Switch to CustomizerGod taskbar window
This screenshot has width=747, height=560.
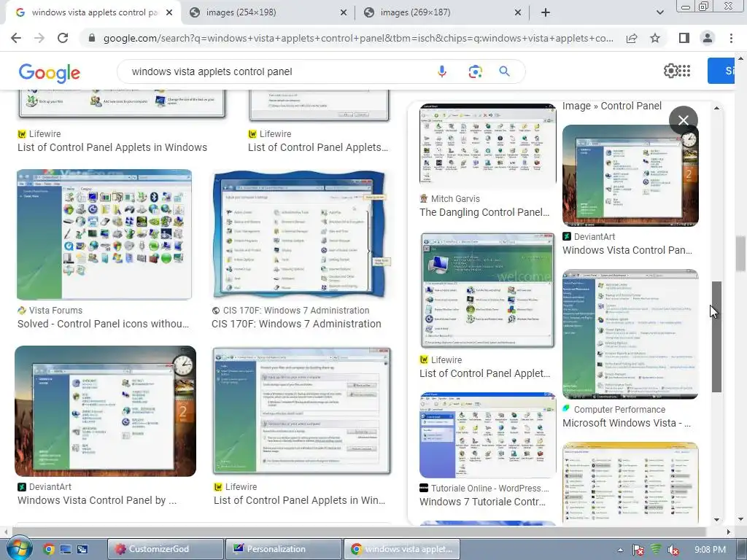[x=166, y=549]
